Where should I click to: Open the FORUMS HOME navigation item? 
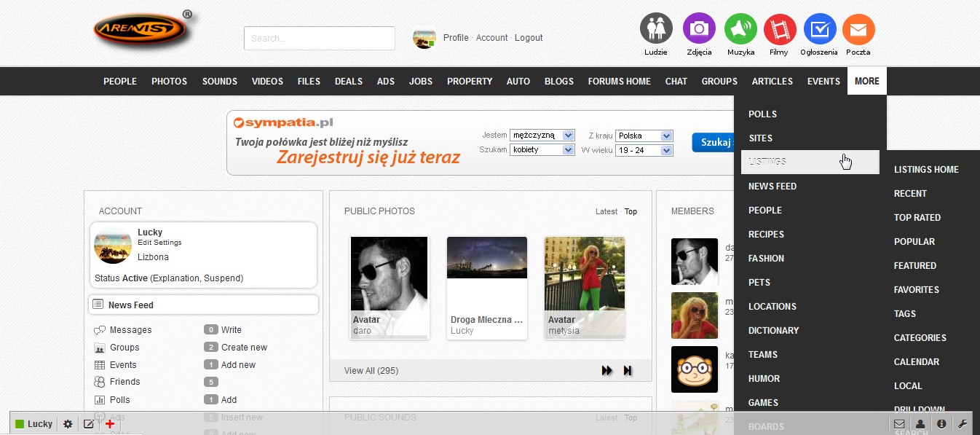coord(619,82)
